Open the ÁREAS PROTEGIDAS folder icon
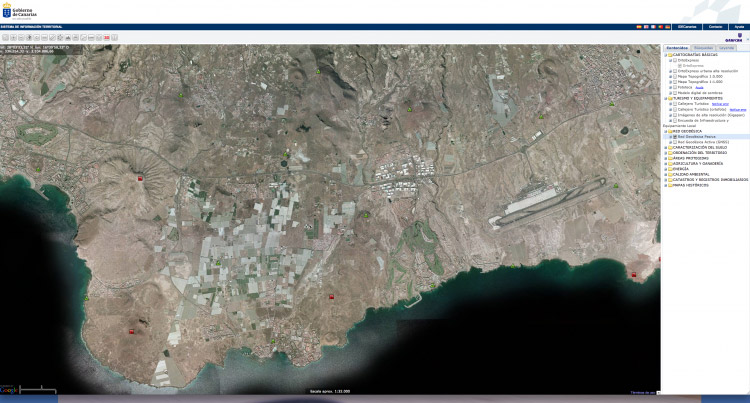Screen dimensions: 750x403 pos(670,158)
